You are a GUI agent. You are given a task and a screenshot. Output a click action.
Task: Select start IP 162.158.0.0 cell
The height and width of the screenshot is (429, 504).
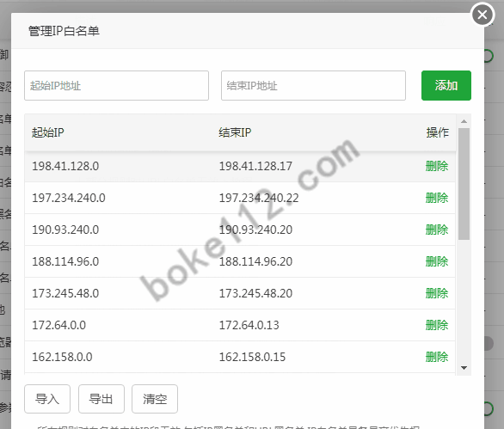[63, 357]
